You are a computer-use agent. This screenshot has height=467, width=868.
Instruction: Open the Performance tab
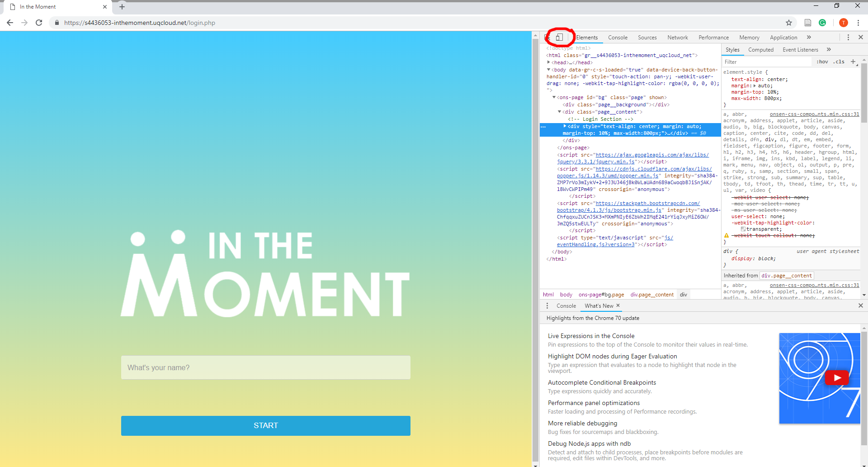coord(713,38)
